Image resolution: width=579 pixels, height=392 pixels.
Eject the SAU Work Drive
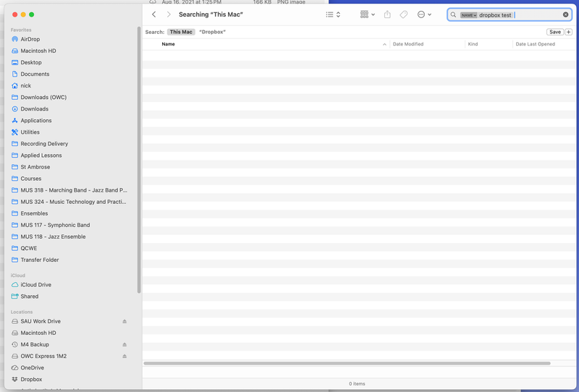coord(124,321)
